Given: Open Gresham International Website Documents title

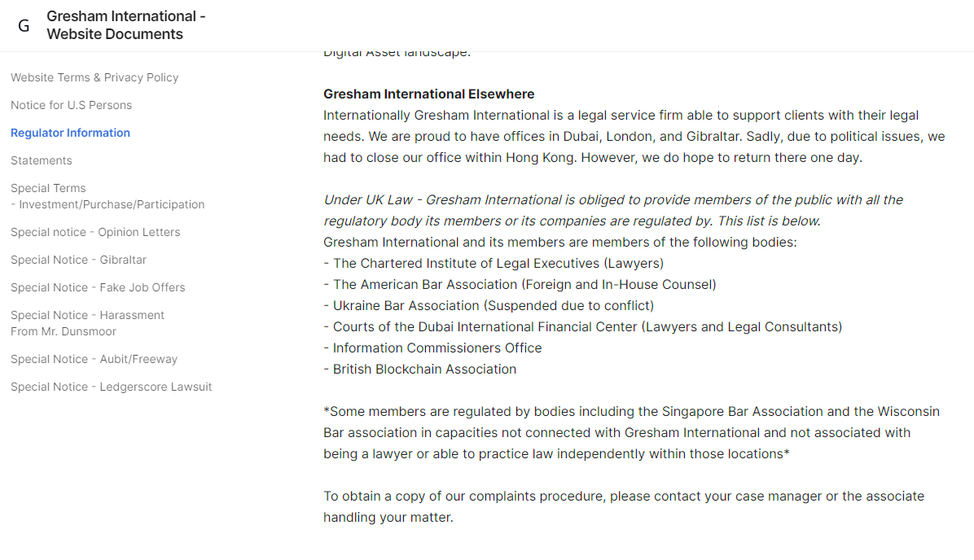Looking at the screenshot, I should [126, 25].
